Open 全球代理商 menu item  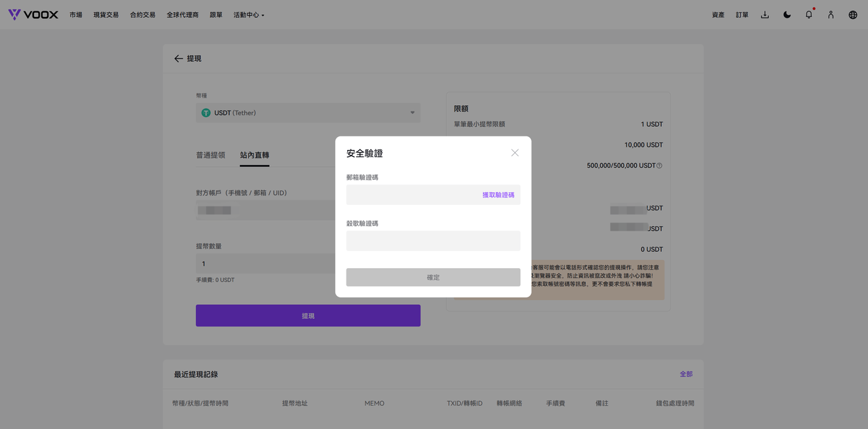(182, 14)
